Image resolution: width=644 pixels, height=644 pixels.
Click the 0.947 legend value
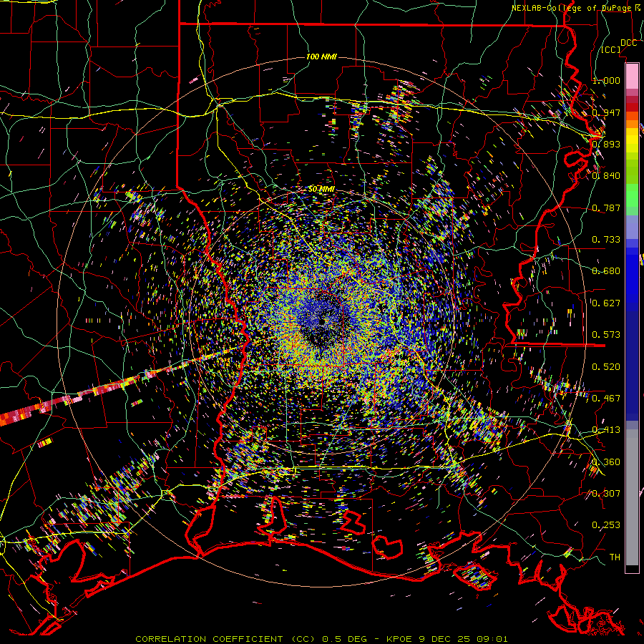606,112
